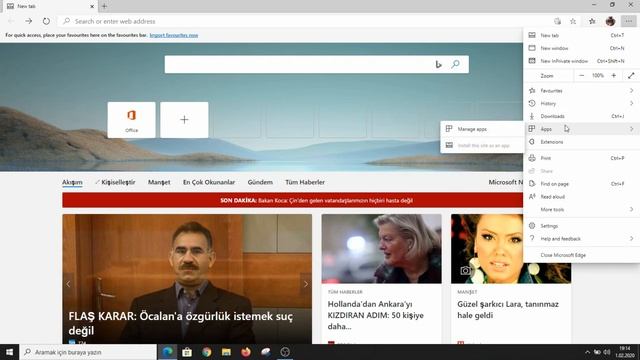Image resolution: width=640 pixels, height=360 pixels.
Task: Open Güzel şarkıcı Lara headline
Action: click(x=508, y=309)
